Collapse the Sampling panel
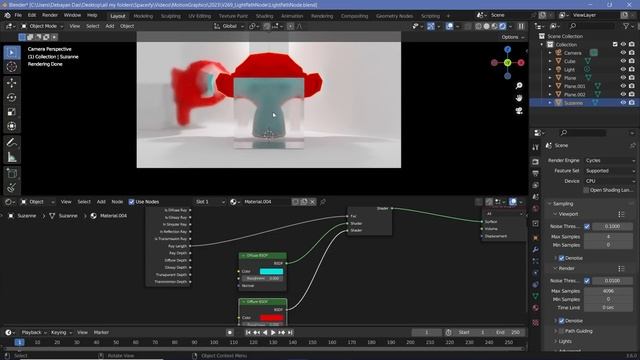The width and height of the screenshot is (640, 360). click(562, 204)
